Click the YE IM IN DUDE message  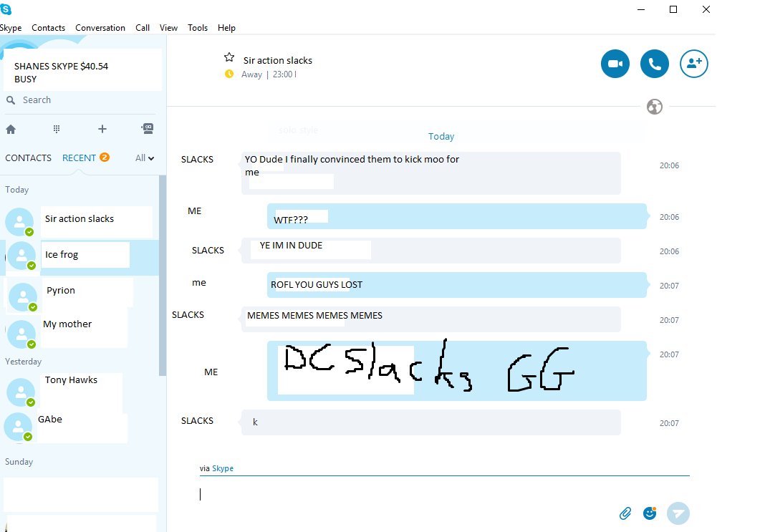click(430, 251)
